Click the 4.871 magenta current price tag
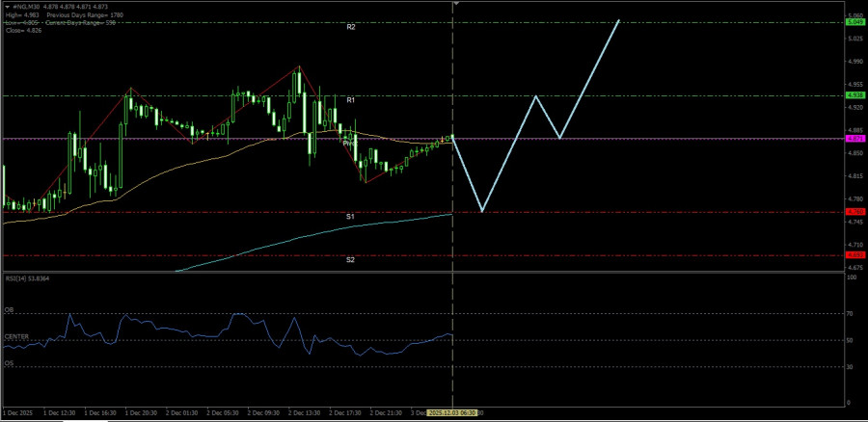Screen dimensions: 868x422 (855, 139)
